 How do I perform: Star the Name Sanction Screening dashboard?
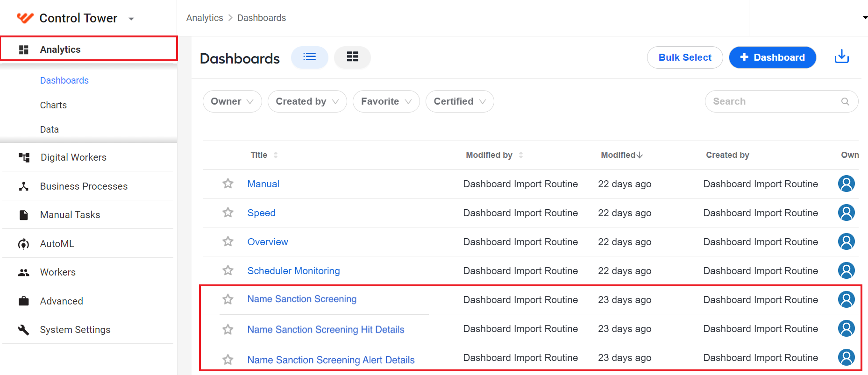pyautogui.click(x=228, y=299)
